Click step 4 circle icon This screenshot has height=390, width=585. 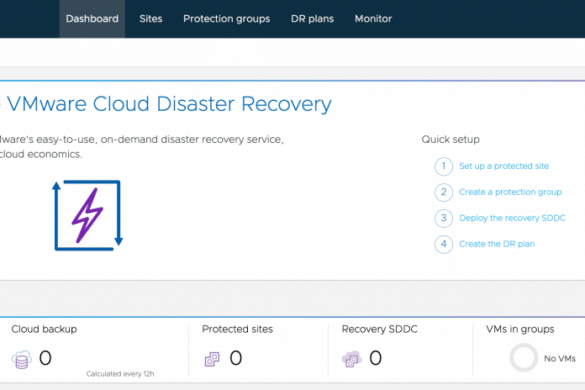pyautogui.click(x=444, y=244)
